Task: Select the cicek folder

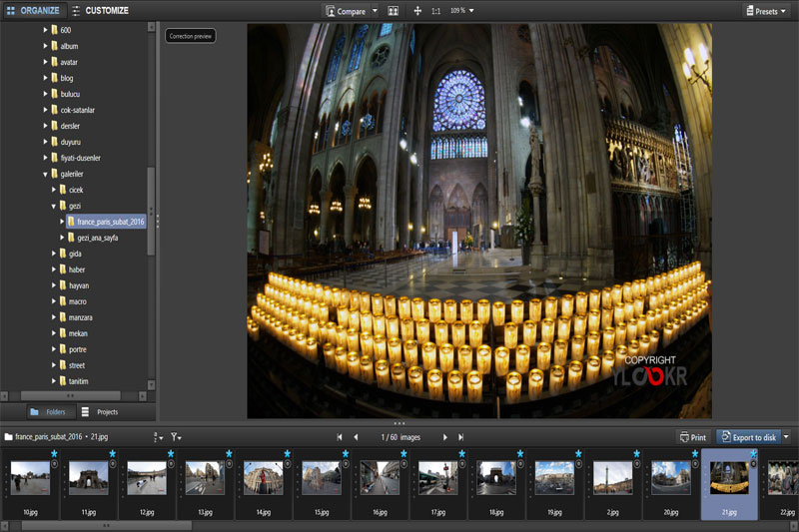Action: (71, 190)
